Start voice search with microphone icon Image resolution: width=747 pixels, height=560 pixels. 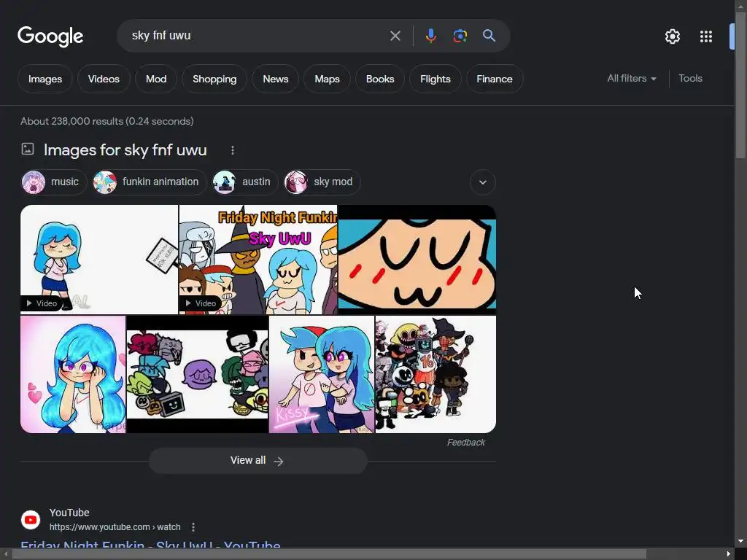click(x=430, y=36)
